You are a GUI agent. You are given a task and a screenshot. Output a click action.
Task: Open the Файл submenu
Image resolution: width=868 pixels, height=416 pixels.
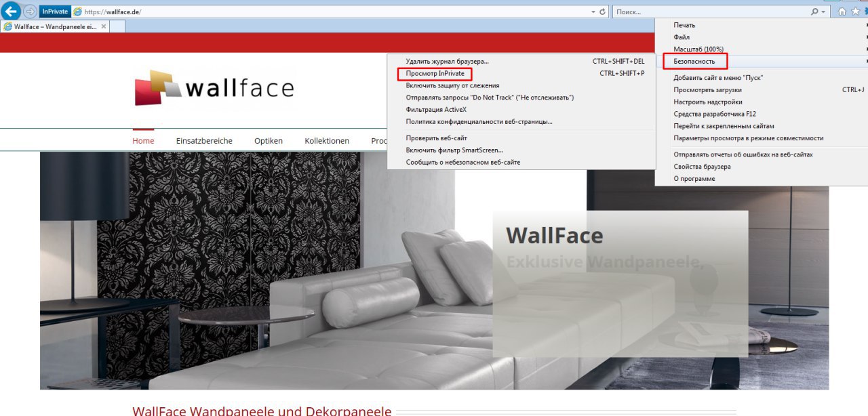click(x=761, y=37)
